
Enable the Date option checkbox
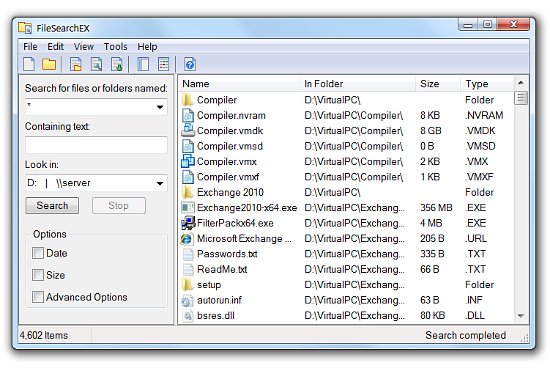coord(38,253)
